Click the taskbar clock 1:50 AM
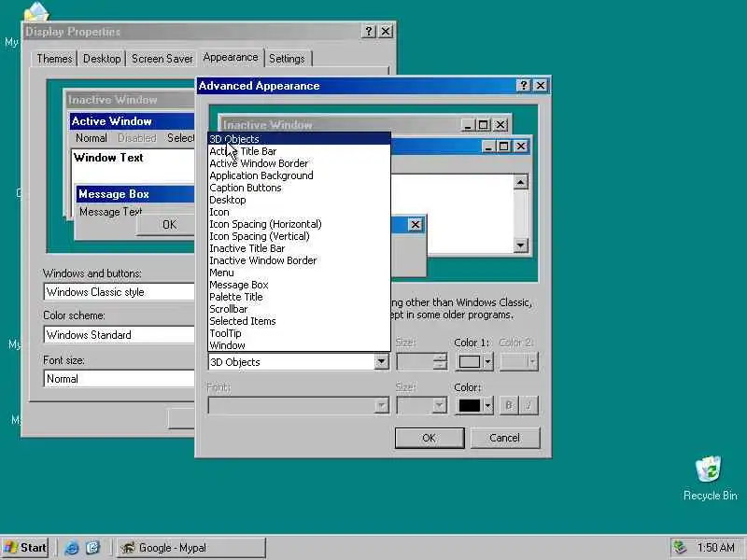747x560 pixels. [x=715, y=548]
